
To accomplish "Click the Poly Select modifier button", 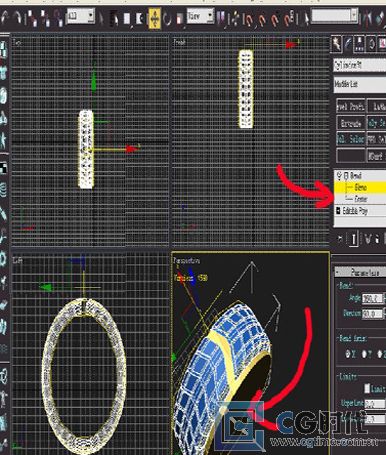I will (x=377, y=123).
